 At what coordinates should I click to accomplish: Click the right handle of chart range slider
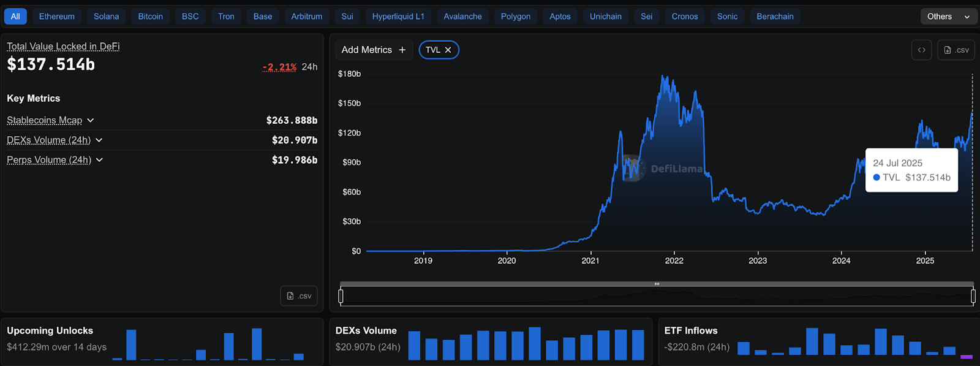click(x=973, y=296)
